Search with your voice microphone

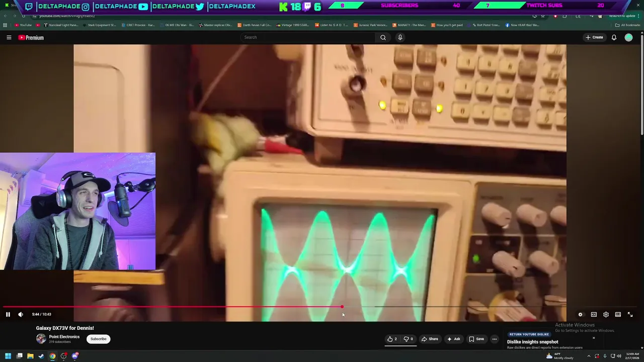[400, 37]
